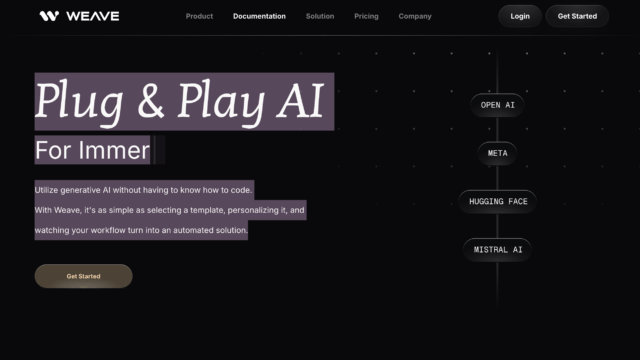Select the MISTRAL AI pill
This screenshot has width=640, height=360.
(498, 250)
